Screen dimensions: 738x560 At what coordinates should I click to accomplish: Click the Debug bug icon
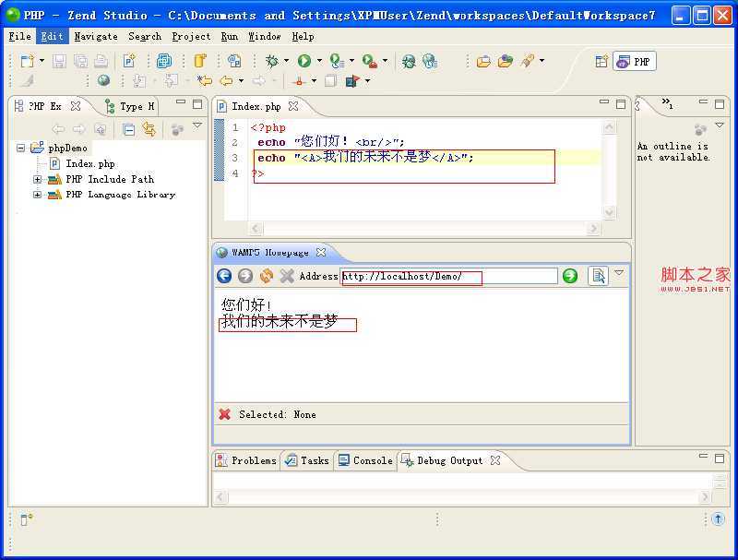(271, 61)
